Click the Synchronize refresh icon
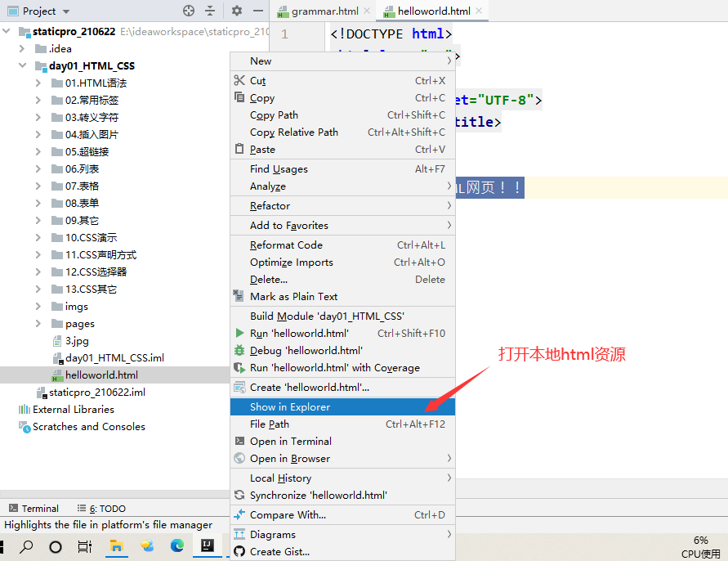This screenshot has width=728, height=561. tap(239, 495)
